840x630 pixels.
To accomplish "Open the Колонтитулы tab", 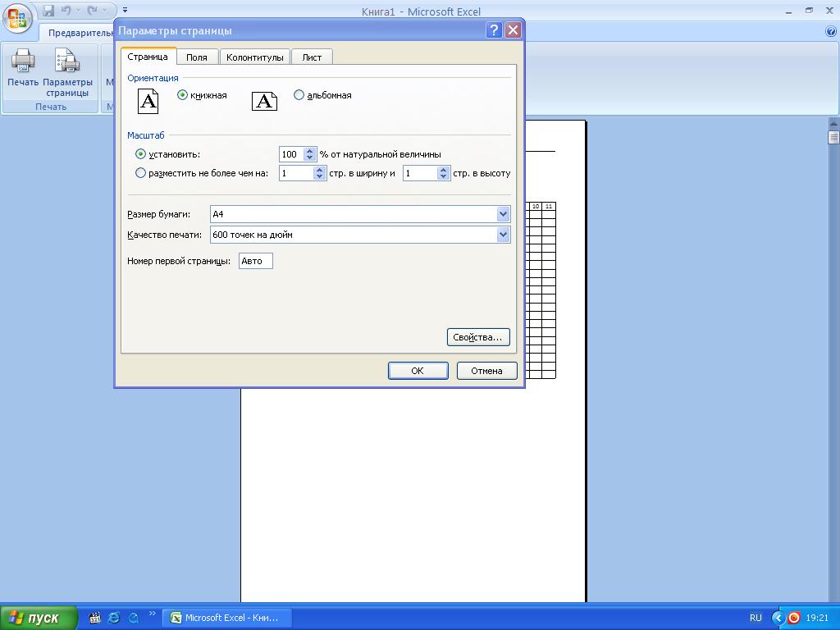I will pos(255,57).
